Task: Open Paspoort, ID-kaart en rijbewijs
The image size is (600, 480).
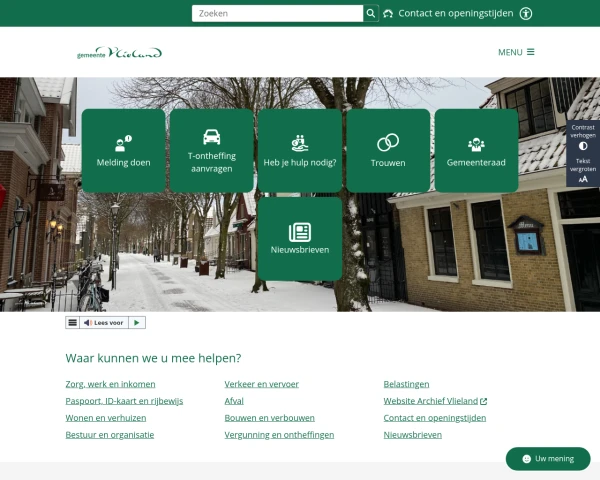Action: pos(124,401)
